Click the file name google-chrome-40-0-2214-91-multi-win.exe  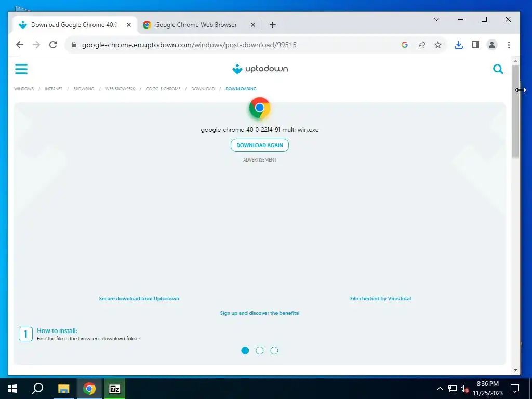260,130
